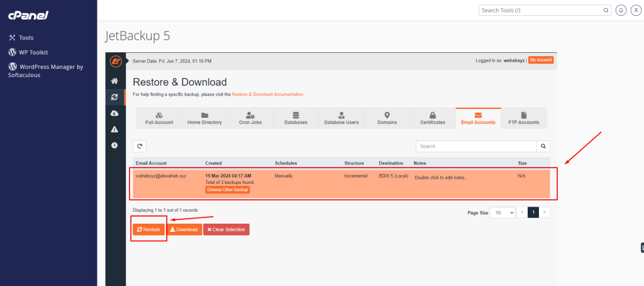Click the cloud Downloads sidebar icon
This screenshot has height=286, width=644.
point(114,113)
